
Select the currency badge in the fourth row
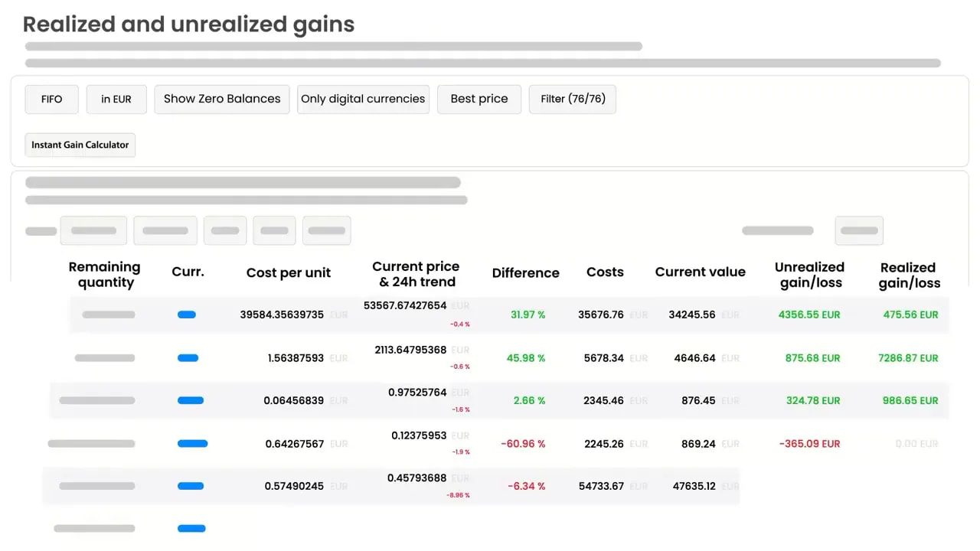(192, 442)
